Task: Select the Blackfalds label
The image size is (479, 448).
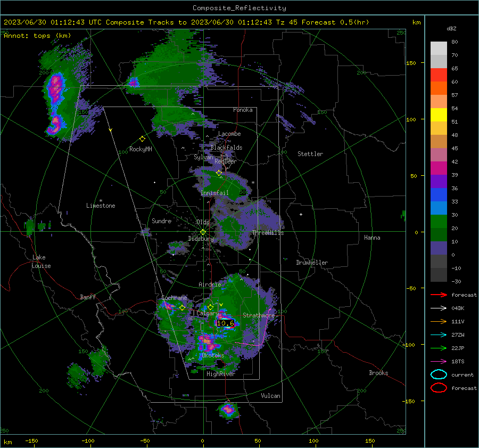Action: [x=226, y=148]
